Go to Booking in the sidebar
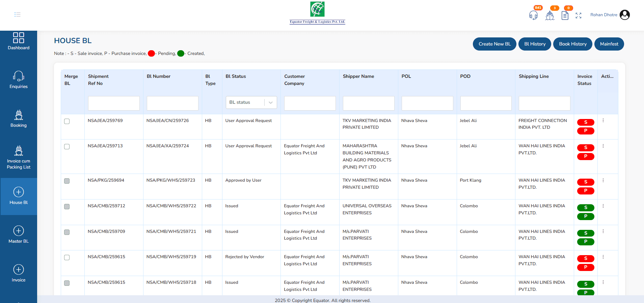The width and height of the screenshot is (644, 303). [19, 119]
